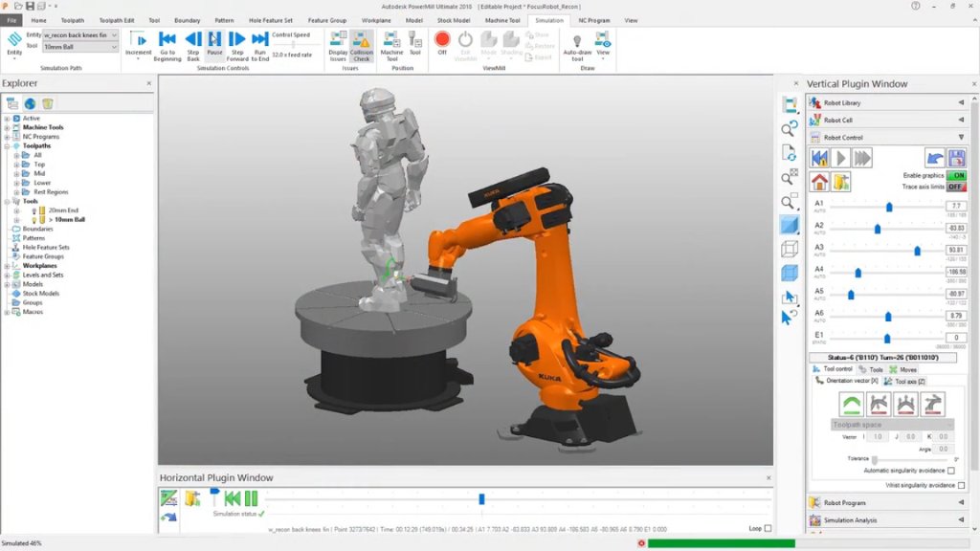
Task: Toggle Trace axis limits OFF switch
Action: 956,187
